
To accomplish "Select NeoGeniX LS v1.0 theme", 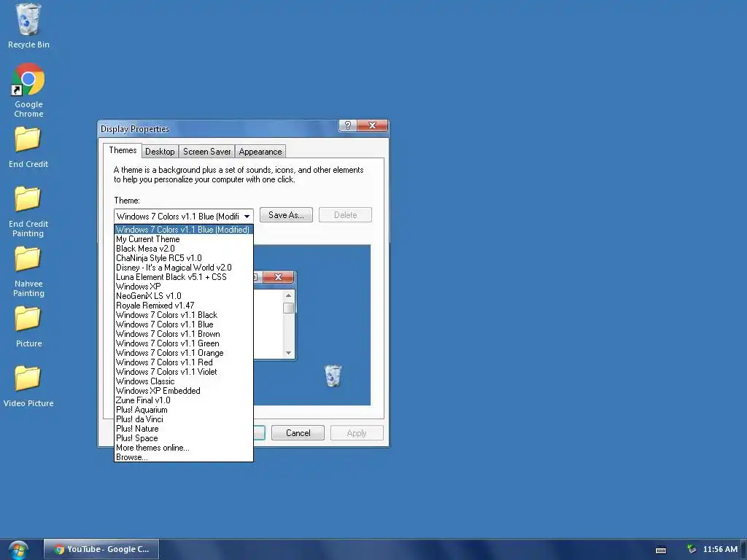I will click(183, 296).
